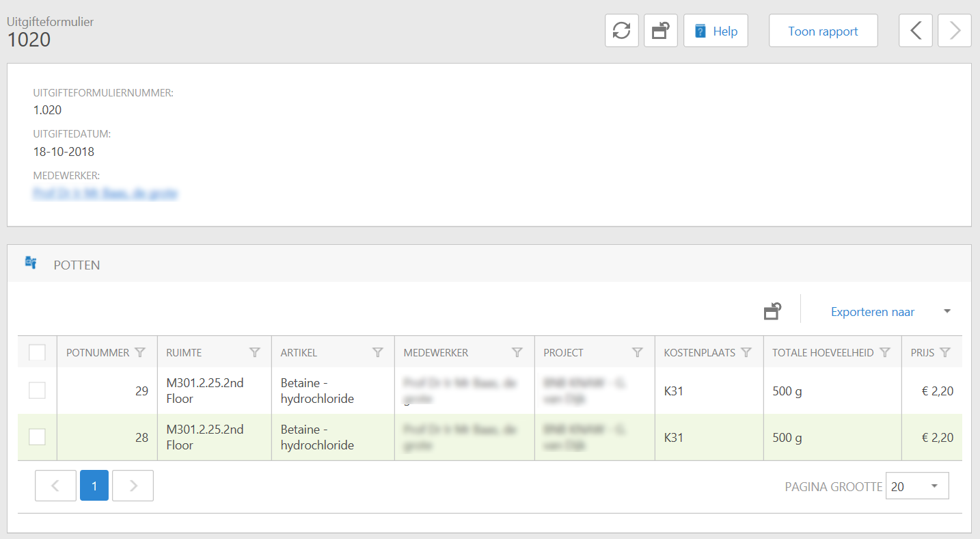Filter the Prijs column
The width and height of the screenshot is (980, 539).
tap(945, 352)
